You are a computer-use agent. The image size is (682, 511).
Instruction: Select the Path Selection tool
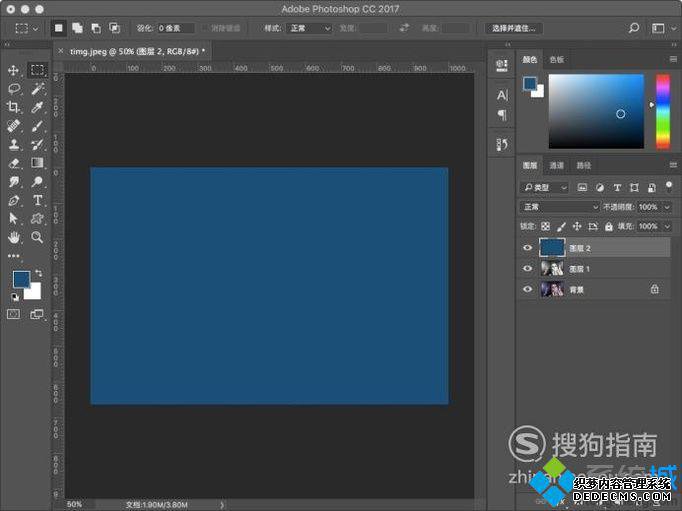click(x=13, y=218)
